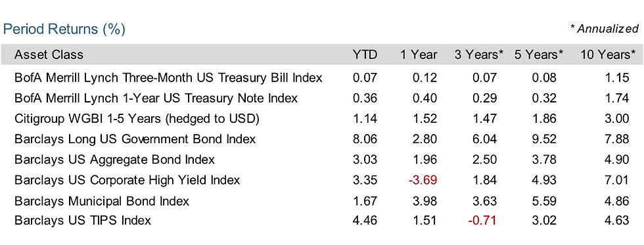Select the Asset Class column header
The height and width of the screenshot is (245, 644).
tap(49, 55)
